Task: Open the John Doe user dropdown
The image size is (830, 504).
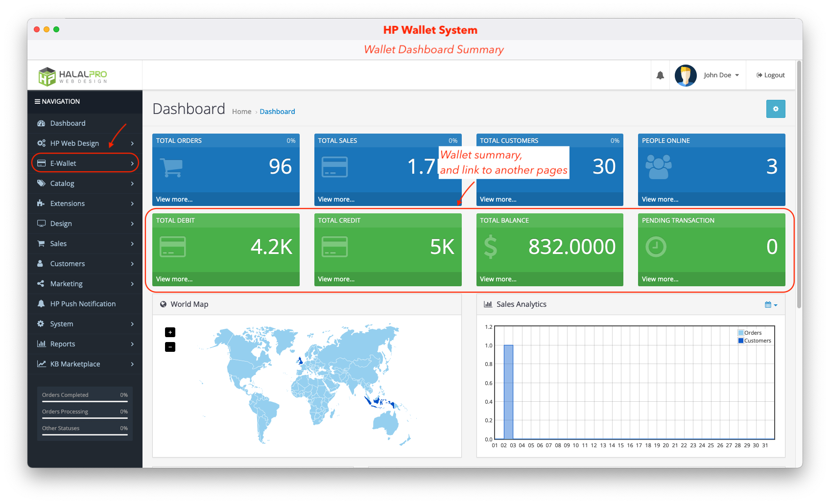Action: [721, 75]
